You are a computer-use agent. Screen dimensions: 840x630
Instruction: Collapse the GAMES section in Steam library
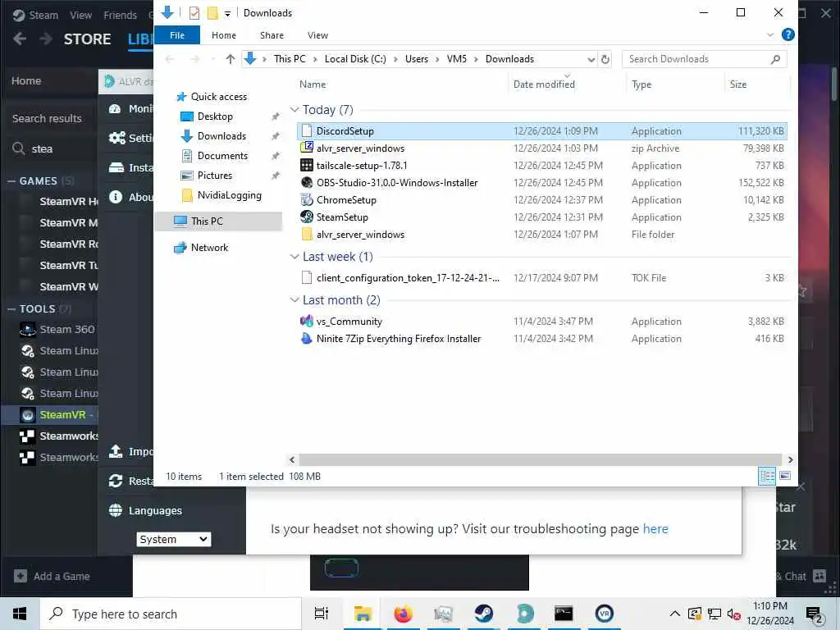pos(11,181)
